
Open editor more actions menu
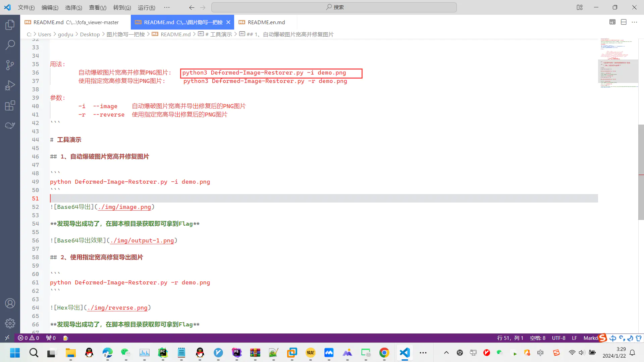click(634, 22)
